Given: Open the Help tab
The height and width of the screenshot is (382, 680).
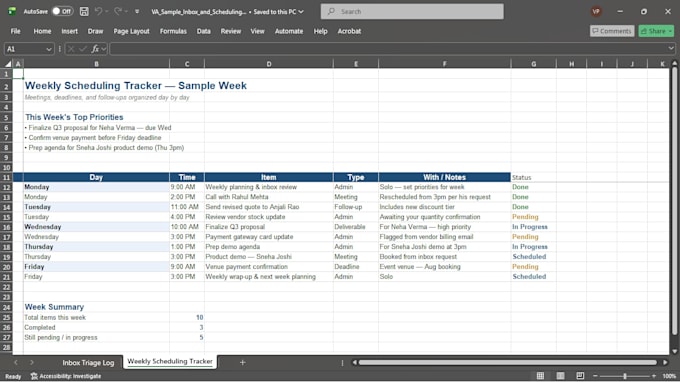Looking at the screenshot, I should 320,31.
